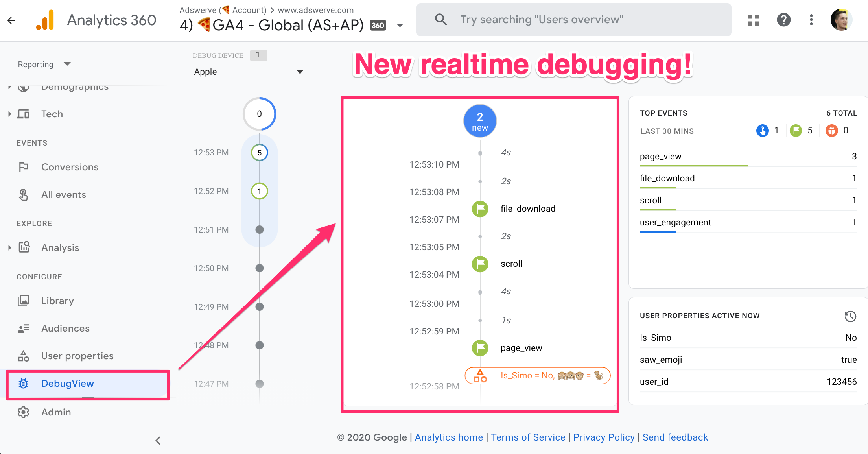Expand the Tech tree item
The width and height of the screenshot is (868, 454).
click(9, 114)
